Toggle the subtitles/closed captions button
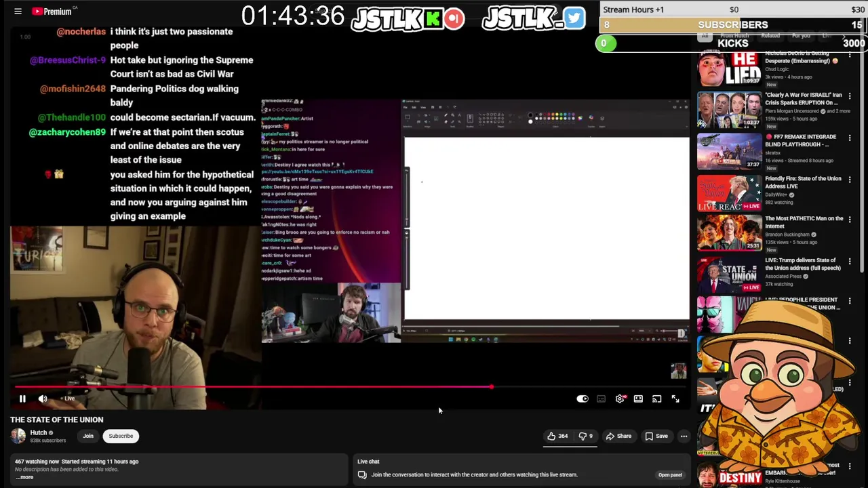This screenshot has width=868, height=488. (x=601, y=399)
